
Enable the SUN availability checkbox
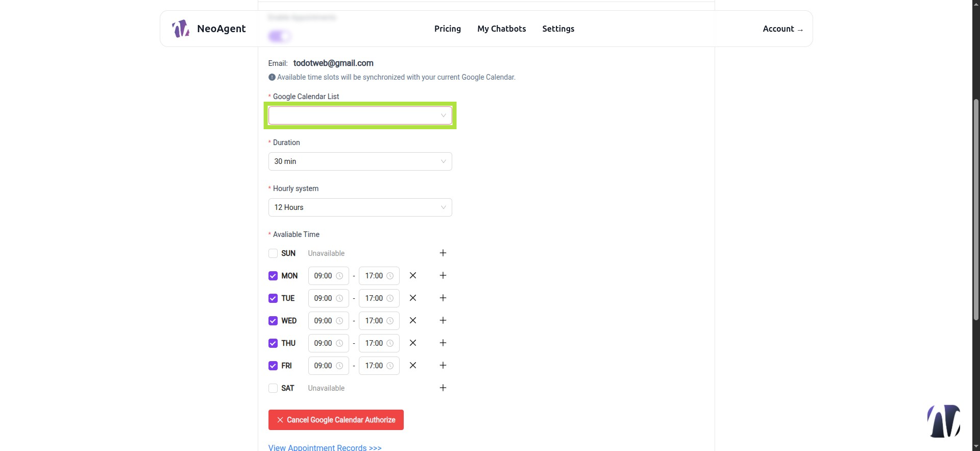[x=273, y=253]
